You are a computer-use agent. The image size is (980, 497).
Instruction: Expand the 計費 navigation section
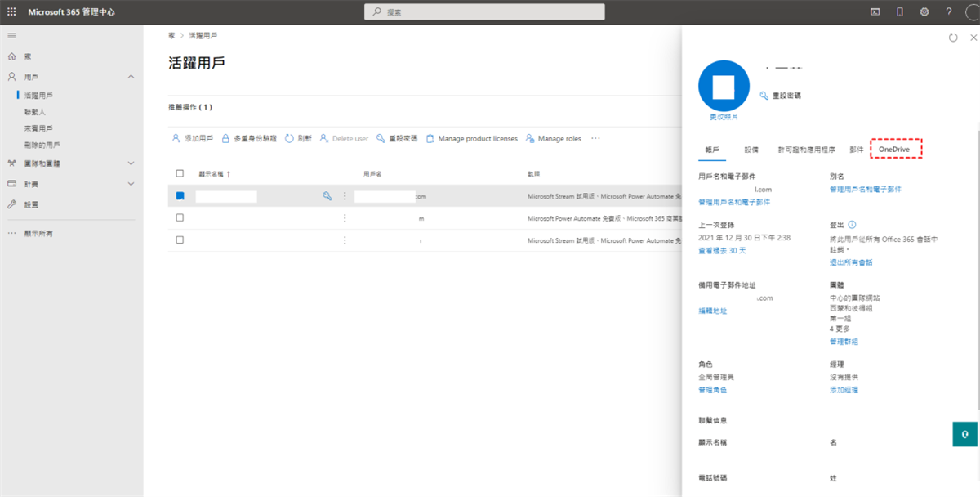pos(131,184)
